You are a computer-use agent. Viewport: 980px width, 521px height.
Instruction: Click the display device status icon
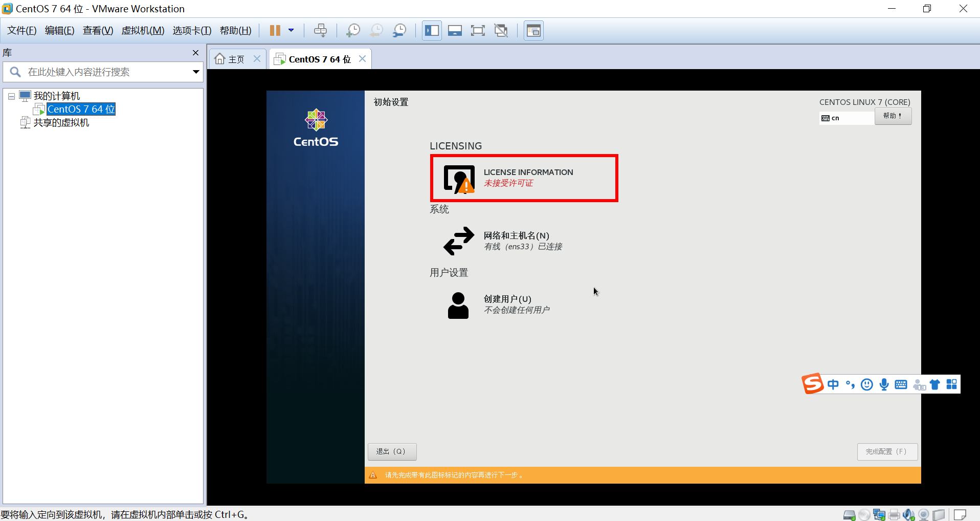939,515
